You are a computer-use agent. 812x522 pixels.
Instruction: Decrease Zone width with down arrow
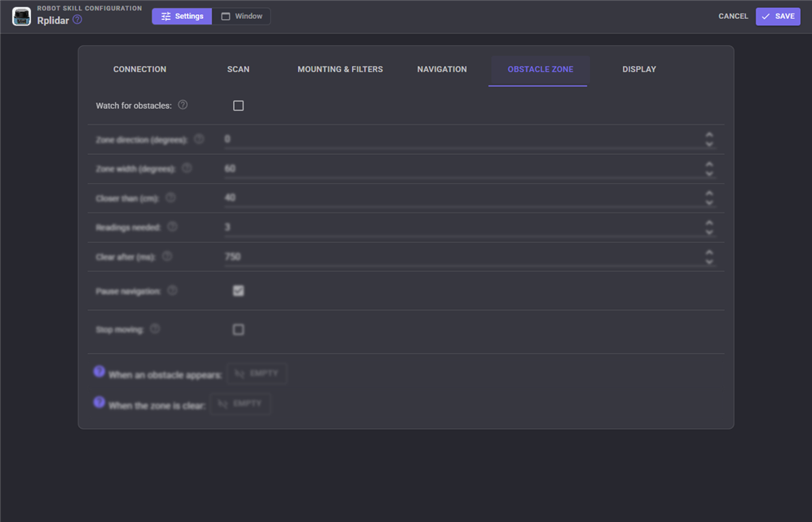click(x=709, y=173)
